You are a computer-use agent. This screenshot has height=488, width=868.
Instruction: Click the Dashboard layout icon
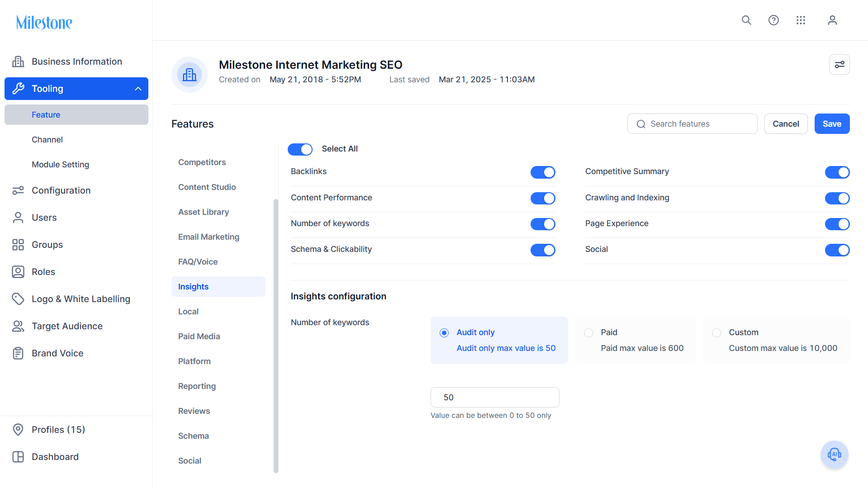(x=18, y=457)
